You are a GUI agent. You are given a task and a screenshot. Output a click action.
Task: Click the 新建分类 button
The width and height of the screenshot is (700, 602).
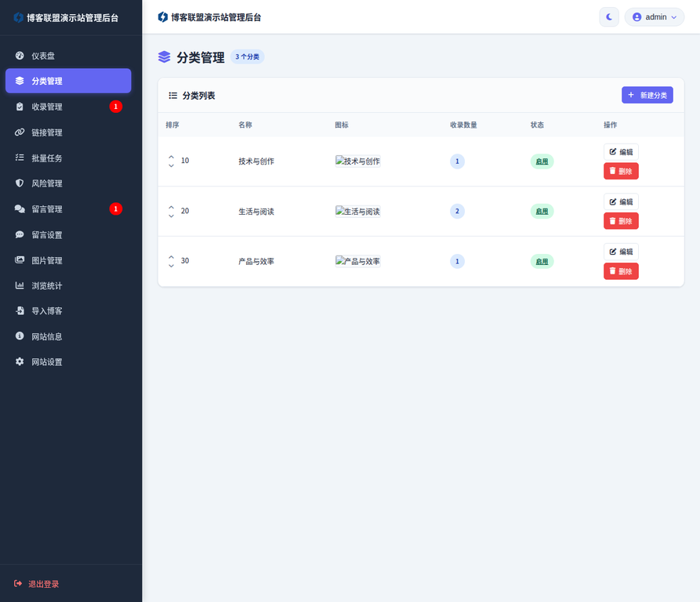click(x=647, y=95)
